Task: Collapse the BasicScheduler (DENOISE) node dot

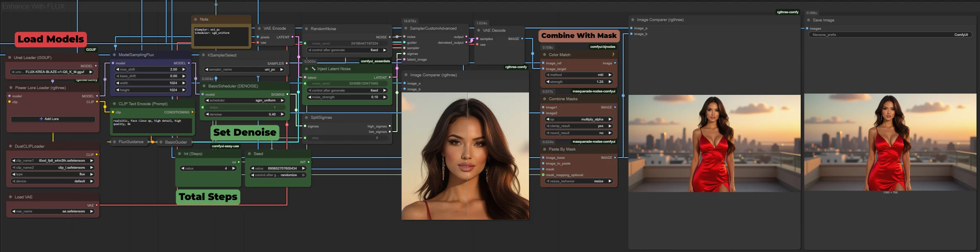Action: (204, 86)
